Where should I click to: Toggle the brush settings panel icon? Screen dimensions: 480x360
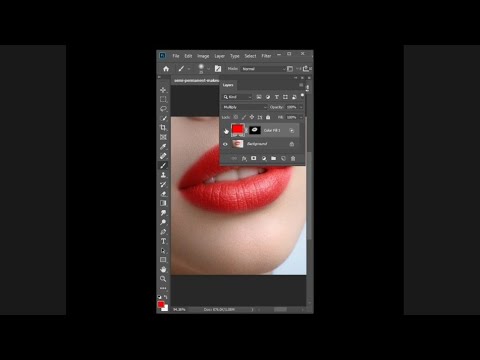218,69
